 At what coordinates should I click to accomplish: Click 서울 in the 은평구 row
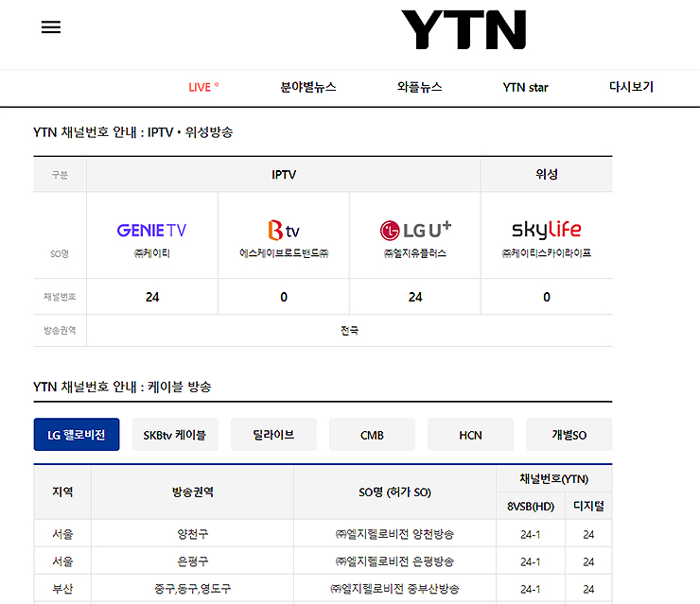pos(62,561)
